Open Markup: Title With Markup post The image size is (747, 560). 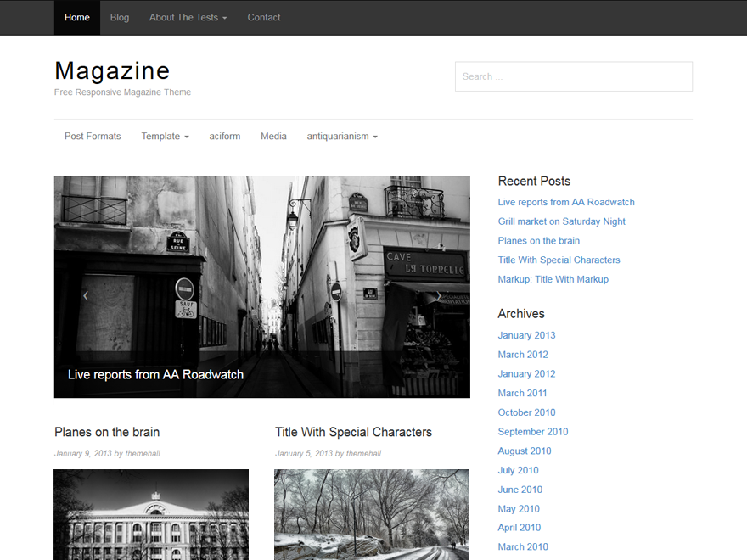[553, 278]
